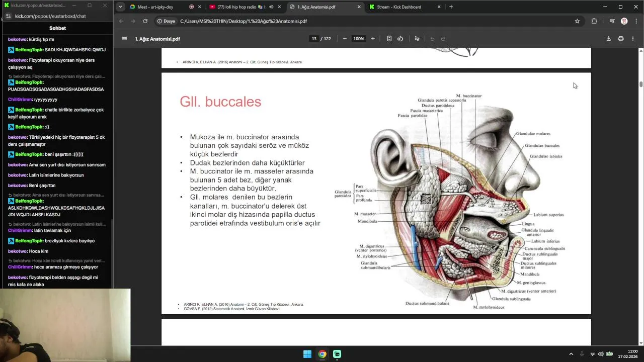The height and width of the screenshot is (362, 644).
Task: Zoom in the PDF with plus icon
Action: [x=373, y=39]
